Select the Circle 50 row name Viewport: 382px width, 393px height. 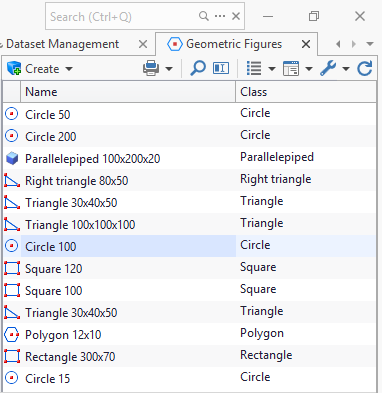[48, 115]
